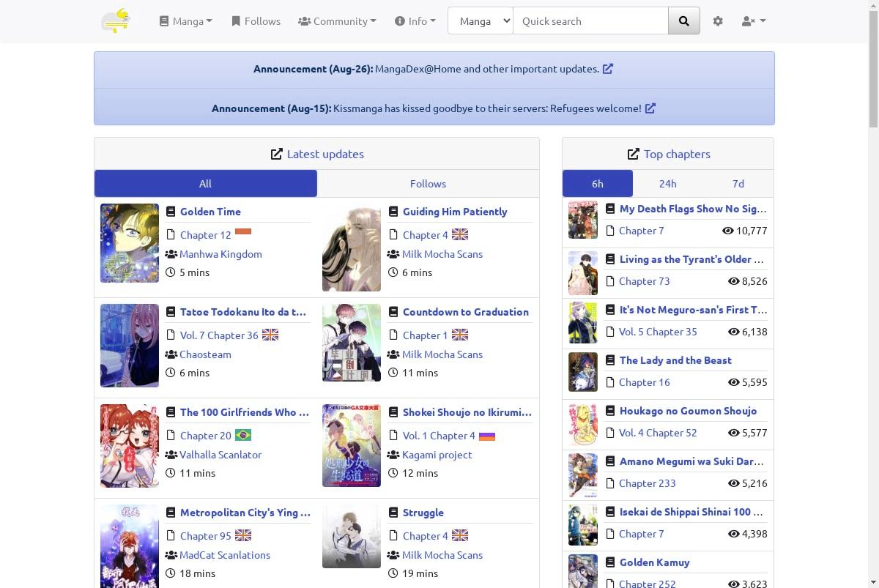Open the Guiding Him Patiently cover thumbnail
The width and height of the screenshot is (879, 588).
coord(352,248)
